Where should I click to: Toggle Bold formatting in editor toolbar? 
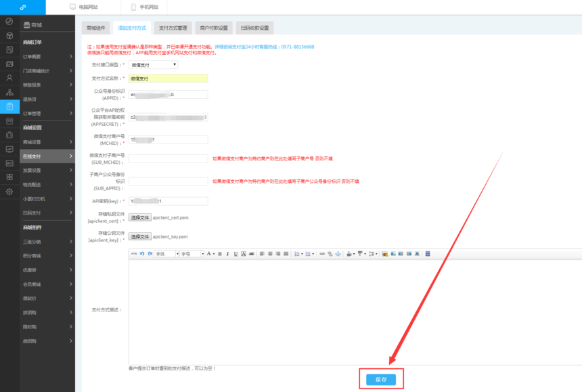220,253
